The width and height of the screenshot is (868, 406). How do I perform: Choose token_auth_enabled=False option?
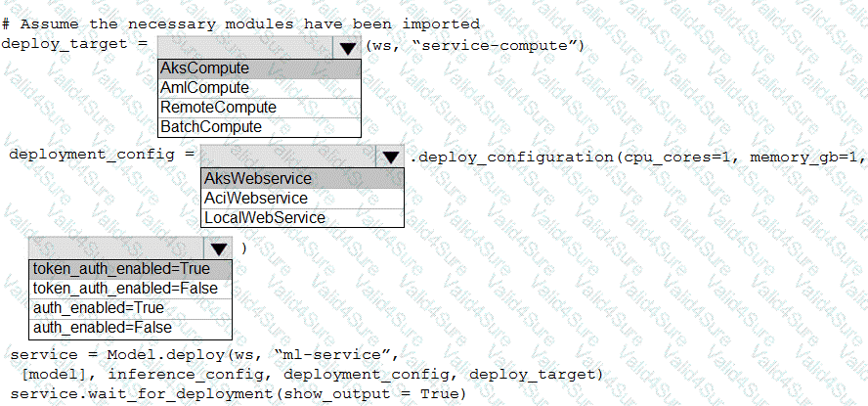130,289
